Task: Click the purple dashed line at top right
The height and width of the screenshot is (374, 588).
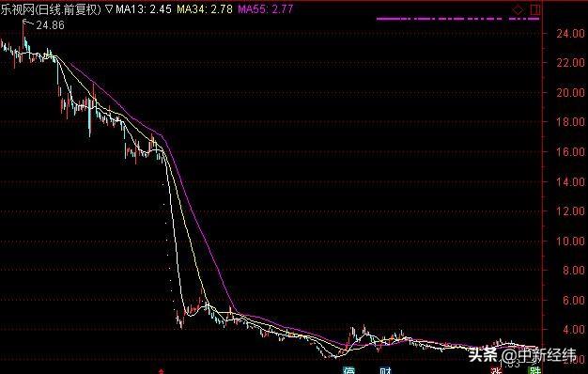Action: tap(457, 19)
